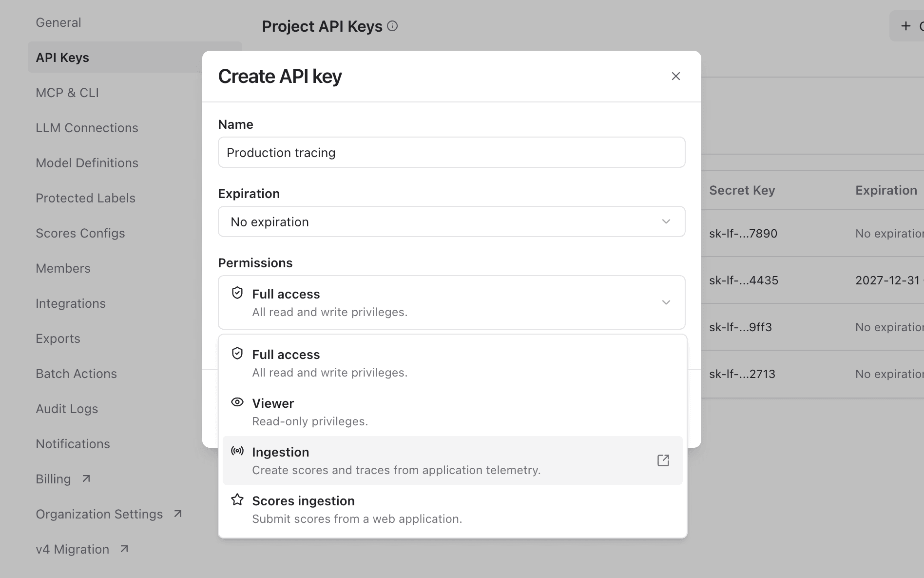
Task: Open Batch Actions settings
Action: click(76, 374)
